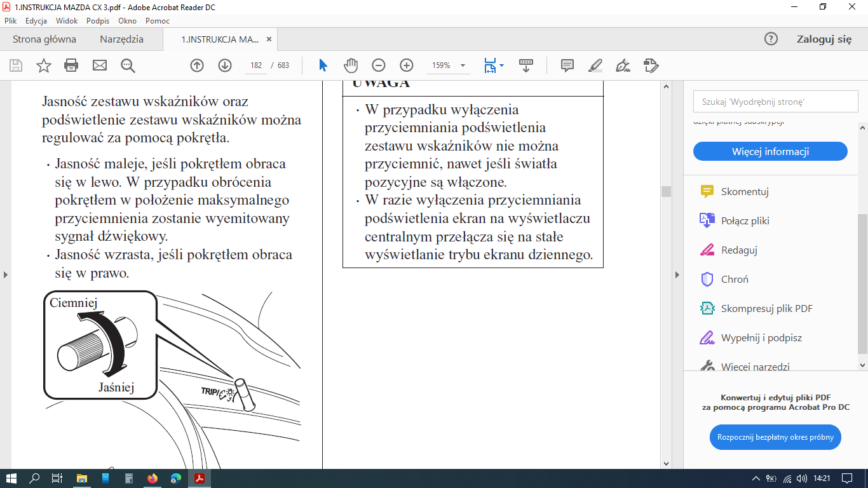Expand the left navigation pane
Screen dimensions: 868x488
[x=6, y=274]
